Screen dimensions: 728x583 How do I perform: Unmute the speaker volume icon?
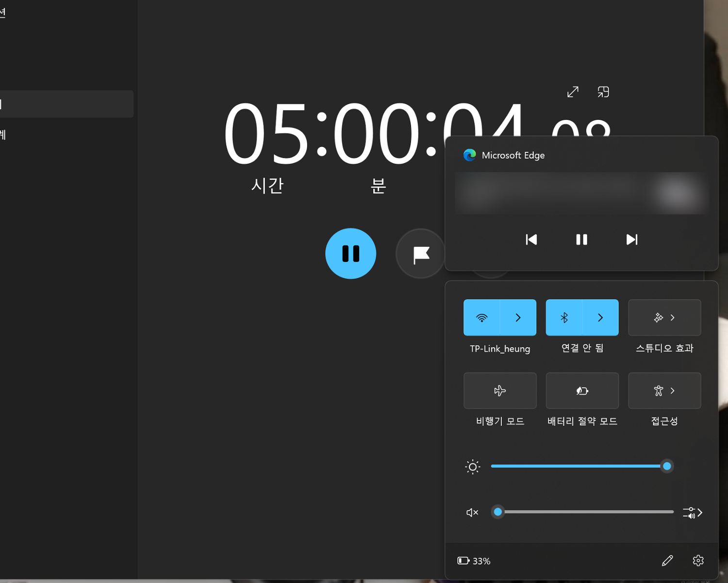pos(472,513)
